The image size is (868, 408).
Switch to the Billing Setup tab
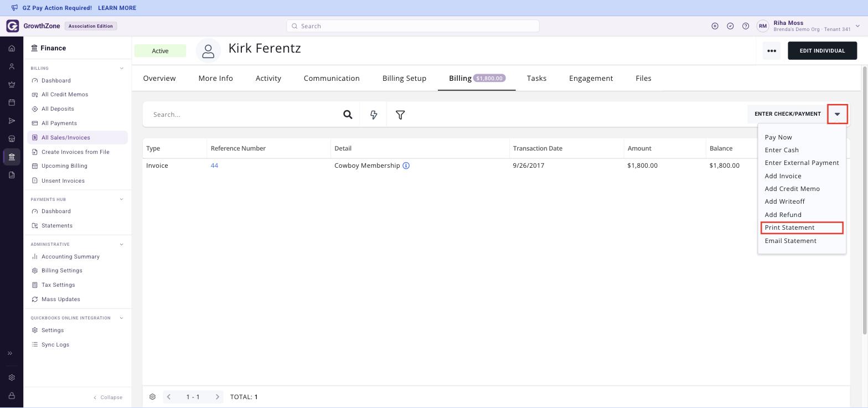pos(404,78)
